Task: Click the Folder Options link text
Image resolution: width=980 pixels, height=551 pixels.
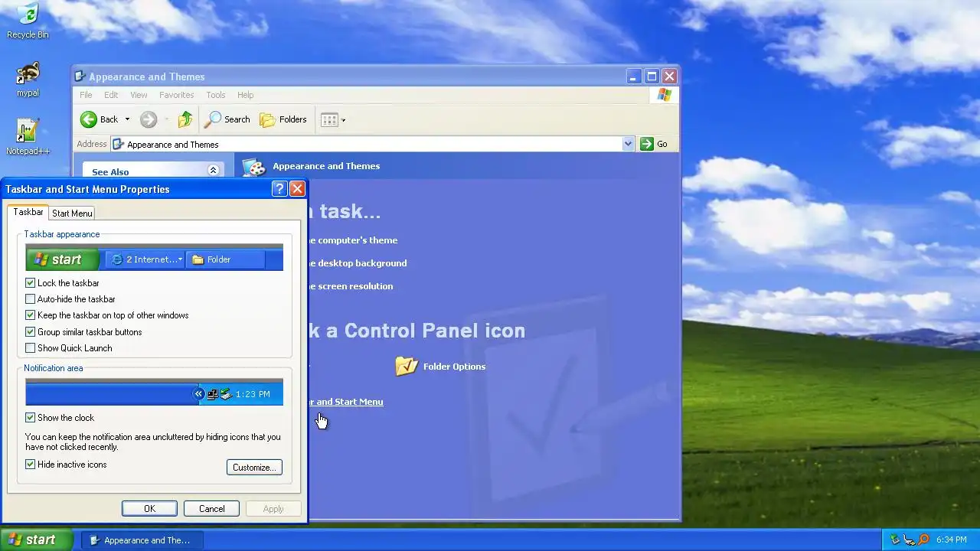Action: click(x=454, y=367)
